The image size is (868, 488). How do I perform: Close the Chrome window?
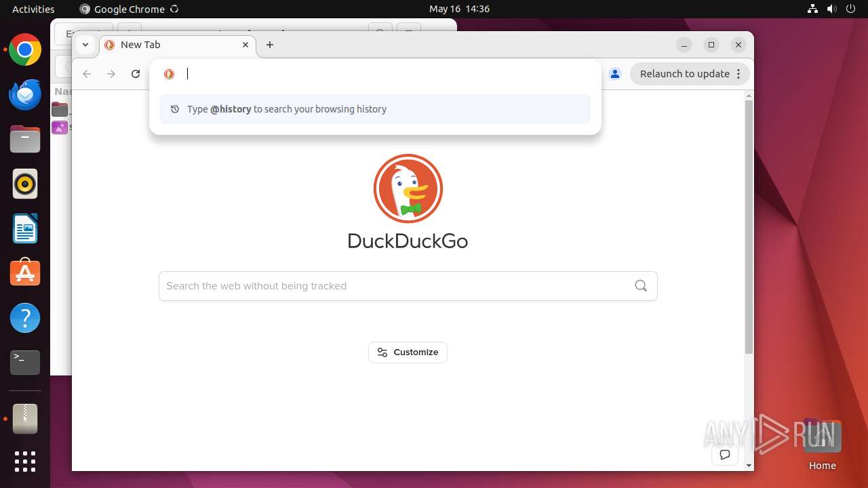coord(738,45)
